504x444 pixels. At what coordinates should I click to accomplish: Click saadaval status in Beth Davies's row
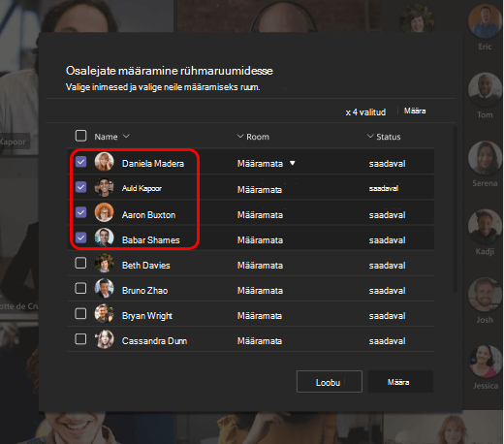[387, 266]
